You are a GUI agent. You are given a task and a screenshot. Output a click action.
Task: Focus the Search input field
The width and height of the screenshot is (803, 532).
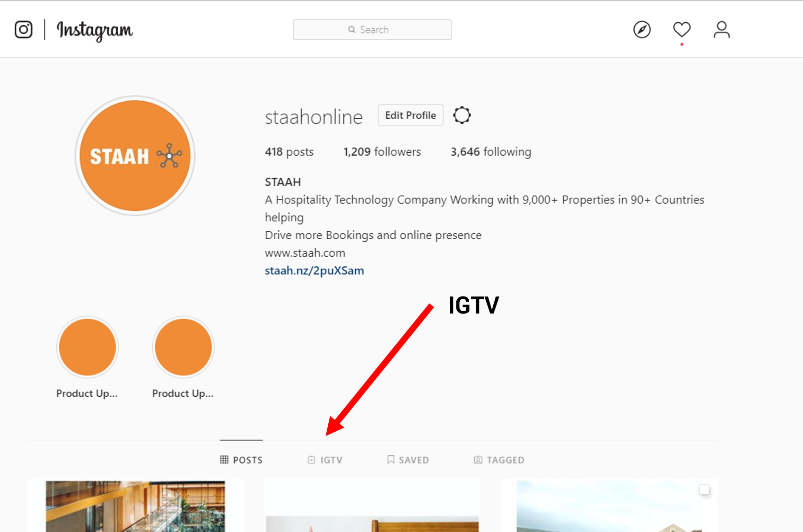[x=372, y=29]
